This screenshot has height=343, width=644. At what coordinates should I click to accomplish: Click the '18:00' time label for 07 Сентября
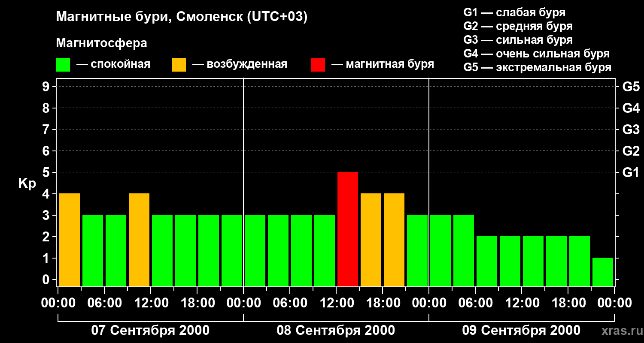click(x=197, y=303)
